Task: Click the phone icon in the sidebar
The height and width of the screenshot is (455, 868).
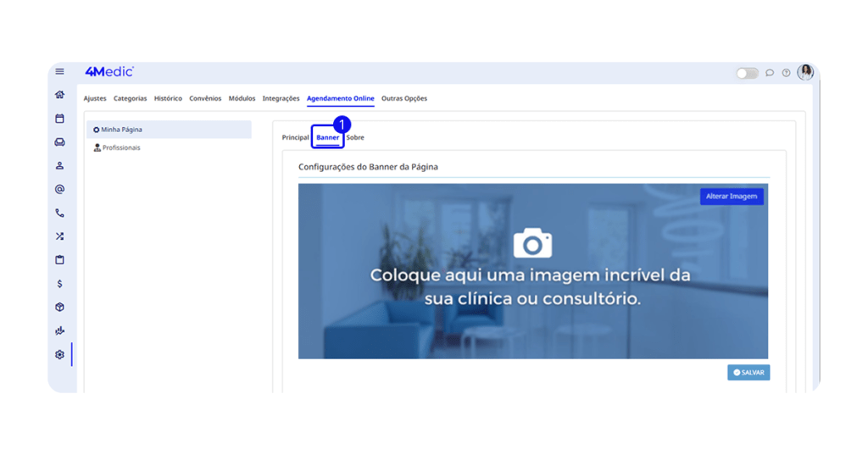Action: (59, 214)
